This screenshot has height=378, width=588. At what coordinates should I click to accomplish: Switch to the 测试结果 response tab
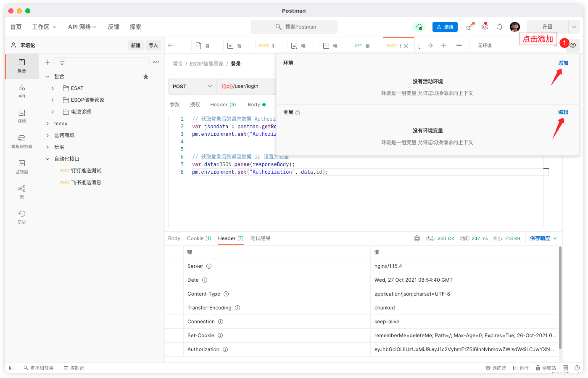(260, 238)
